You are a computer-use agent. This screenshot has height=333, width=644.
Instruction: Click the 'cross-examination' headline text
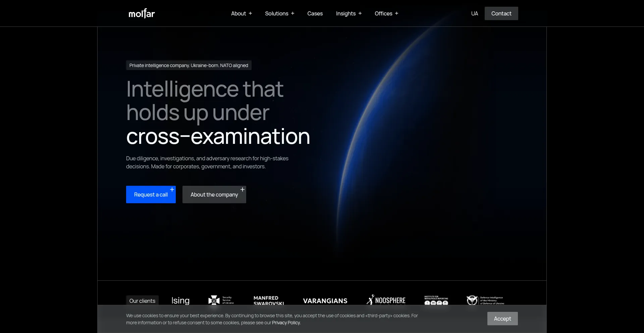[x=218, y=136]
